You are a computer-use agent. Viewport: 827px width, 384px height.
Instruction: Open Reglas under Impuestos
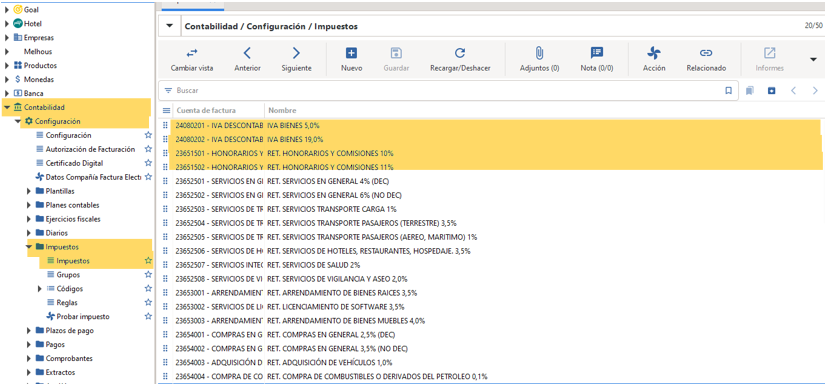coord(67,302)
